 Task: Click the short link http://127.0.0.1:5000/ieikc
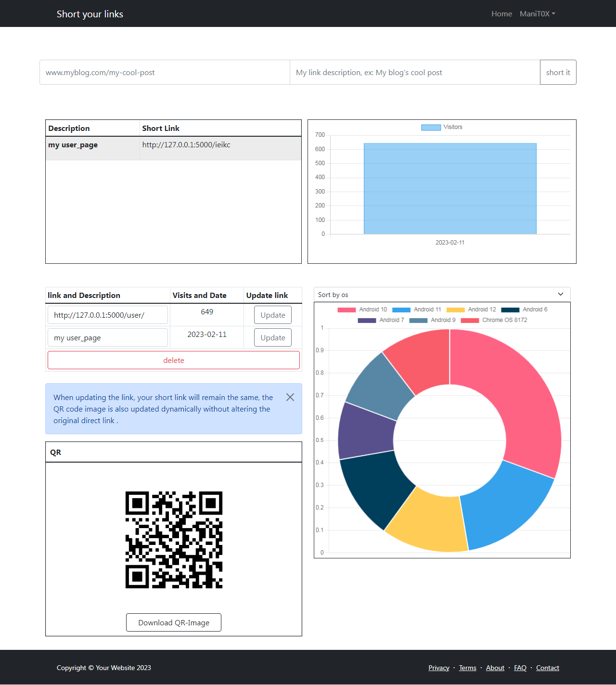[186, 144]
